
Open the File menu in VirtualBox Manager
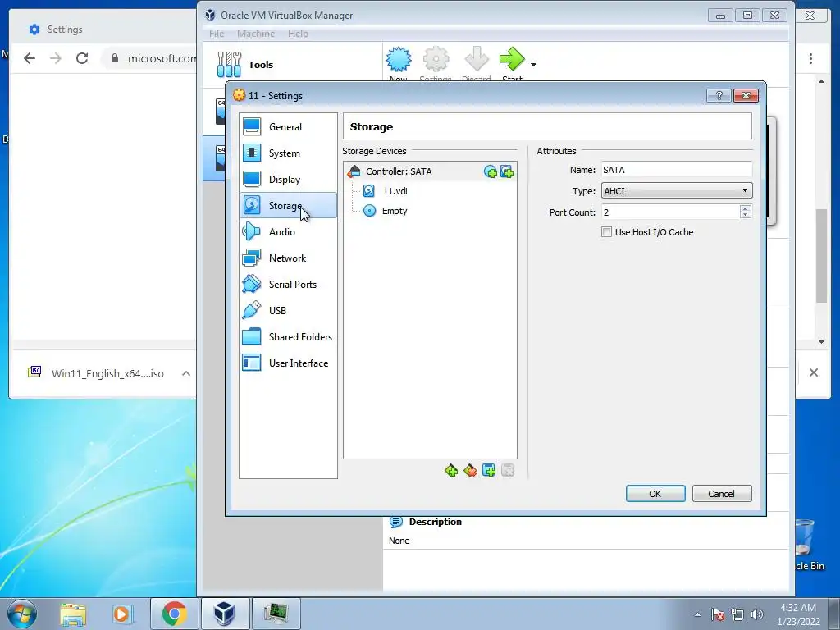pos(217,34)
